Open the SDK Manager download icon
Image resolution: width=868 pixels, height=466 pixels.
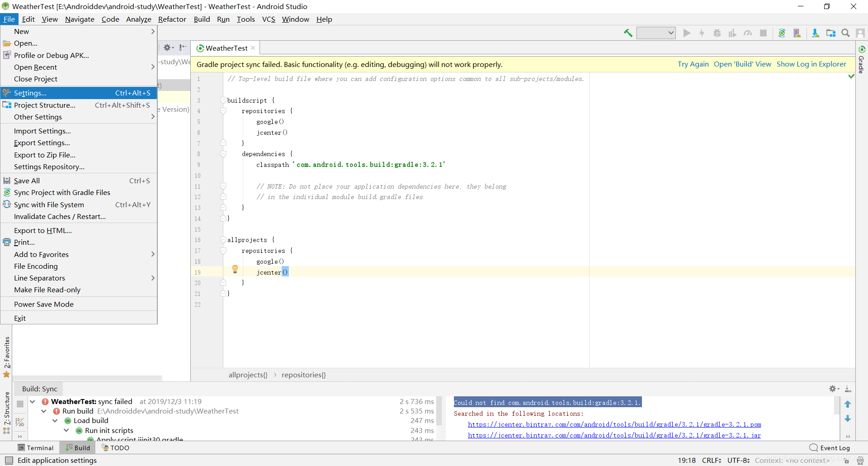point(816,33)
